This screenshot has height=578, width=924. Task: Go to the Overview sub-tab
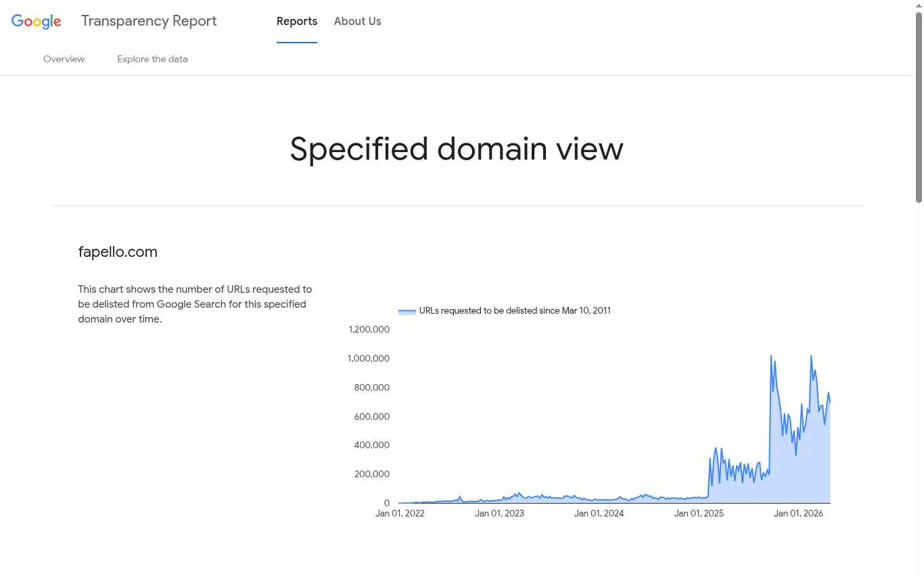pyautogui.click(x=64, y=59)
